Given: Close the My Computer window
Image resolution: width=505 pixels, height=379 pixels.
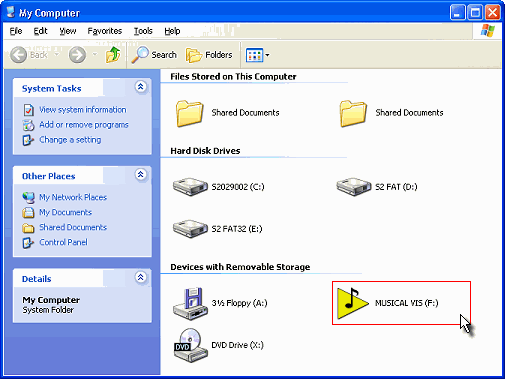Looking at the screenshot, I should (493, 13).
